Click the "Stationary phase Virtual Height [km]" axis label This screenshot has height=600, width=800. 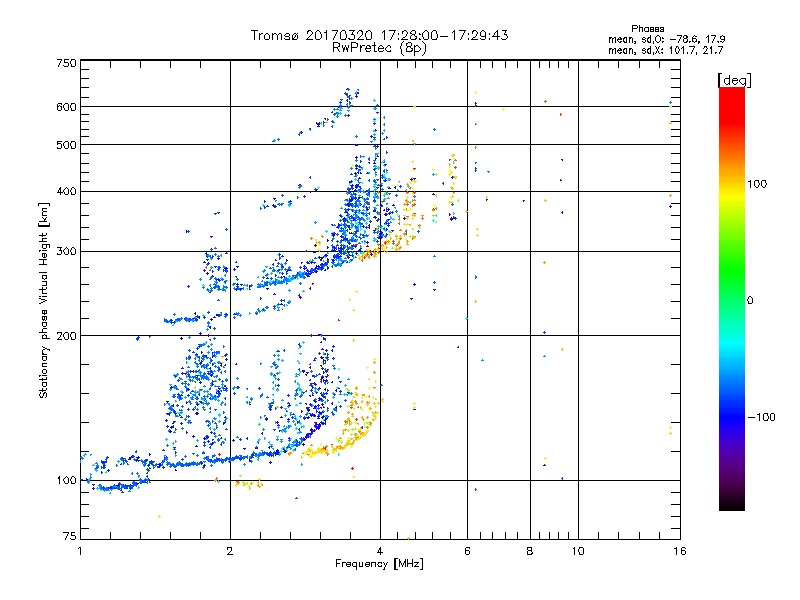[44, 300]
